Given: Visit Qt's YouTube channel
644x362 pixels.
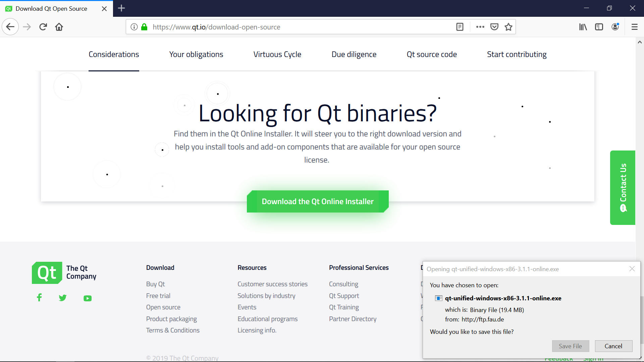Looking at the screenshot, I should 88,298.
